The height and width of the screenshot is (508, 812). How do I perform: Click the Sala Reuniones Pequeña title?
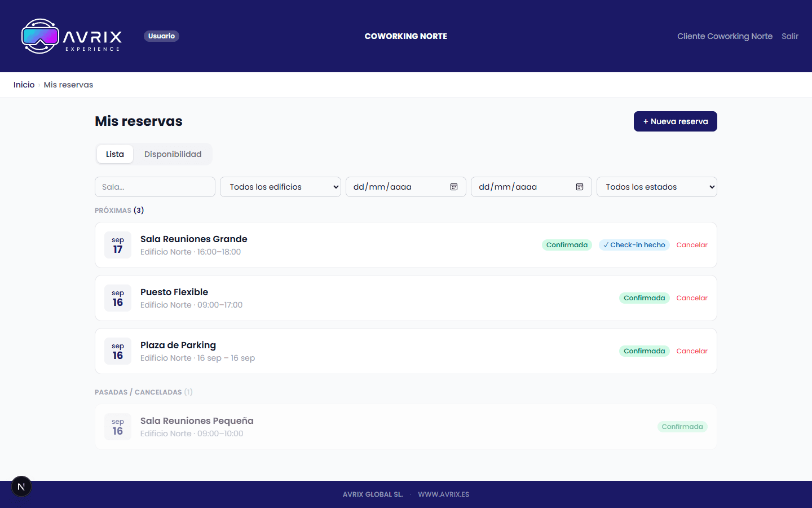(197, 421)
